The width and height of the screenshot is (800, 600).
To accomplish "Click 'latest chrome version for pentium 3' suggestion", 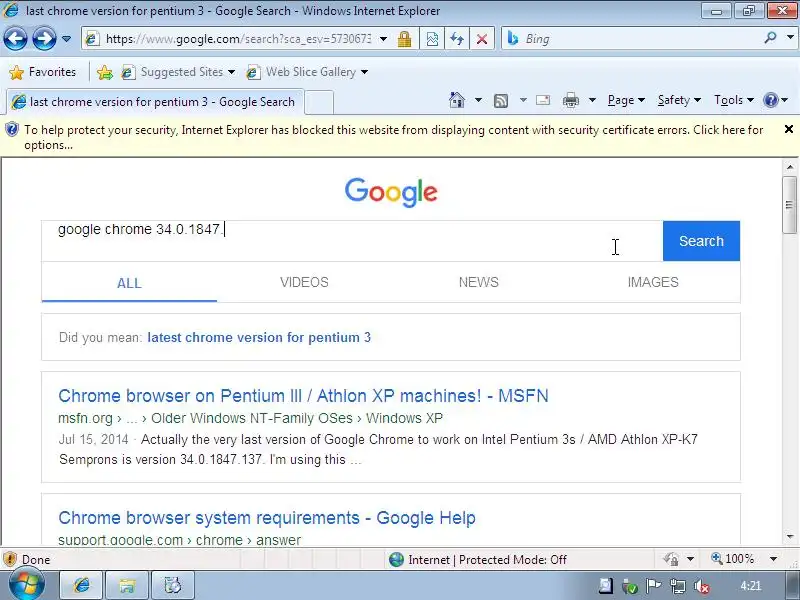I will [x=259, y=337].
